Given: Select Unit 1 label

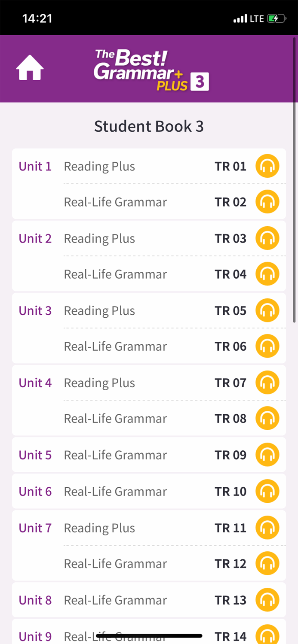Looking at the screenshot, I should coord(35,166).
